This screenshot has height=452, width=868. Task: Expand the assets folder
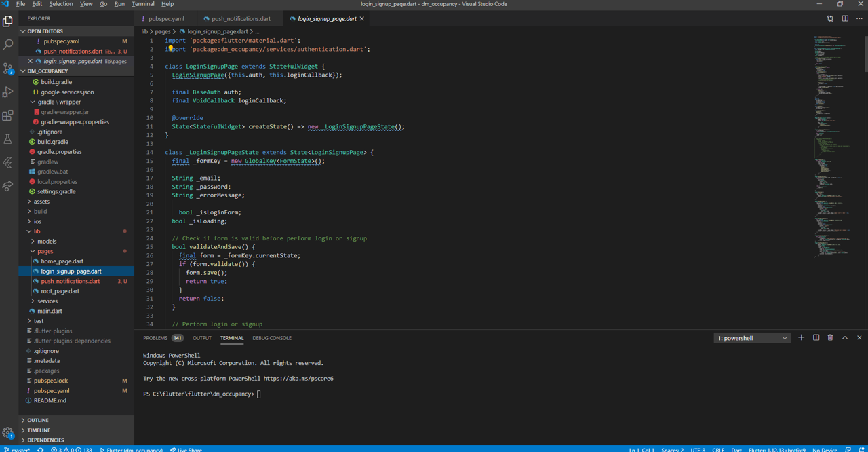41,202
